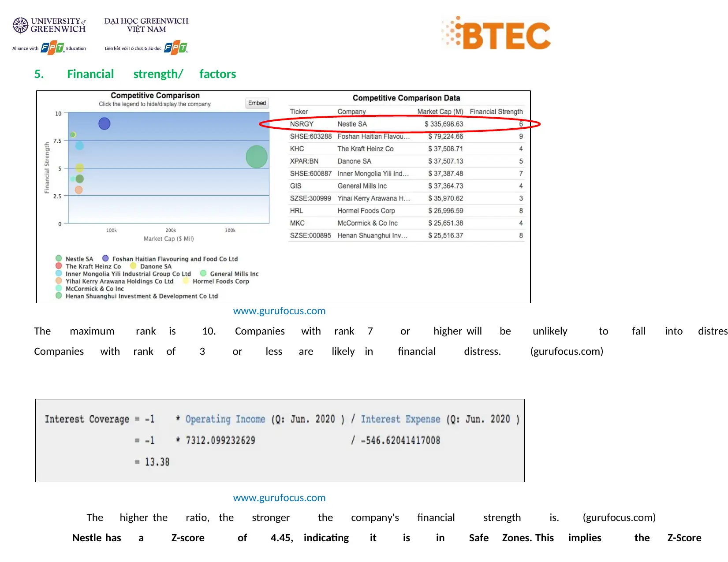This screenshot has height=562, width=728.
Task: Select the Nestle SA company cell
Action: pos(352,124)
